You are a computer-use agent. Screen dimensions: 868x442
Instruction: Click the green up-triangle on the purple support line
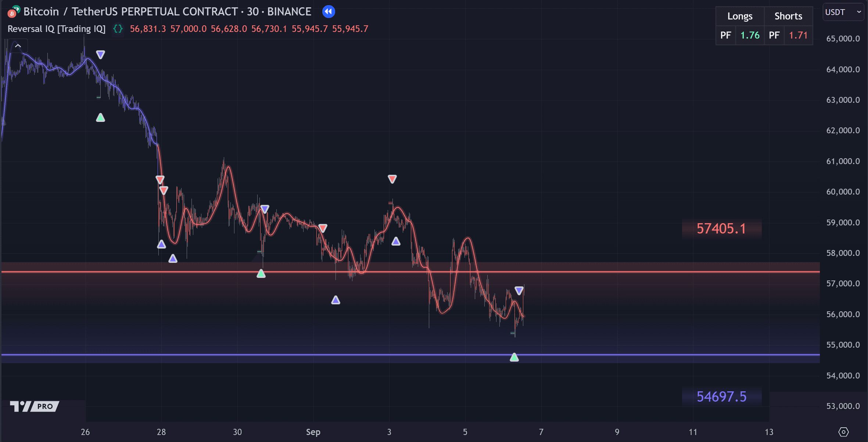click(x=514, y=357)
